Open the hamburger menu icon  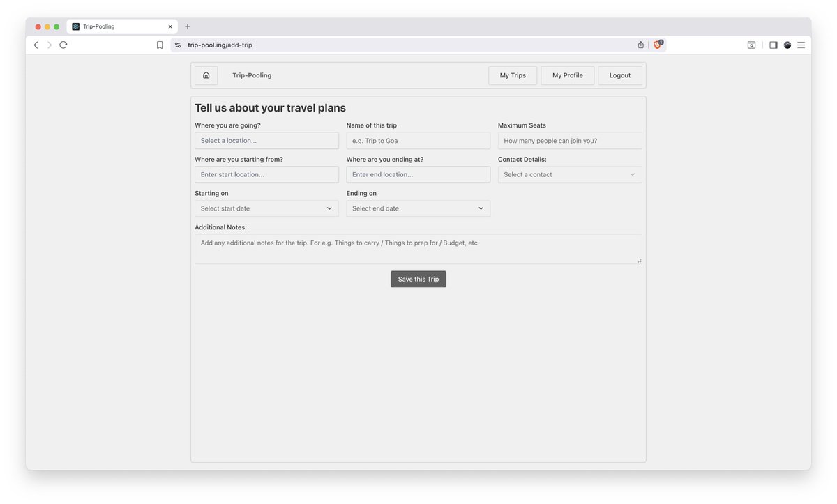tap(801, 44)
